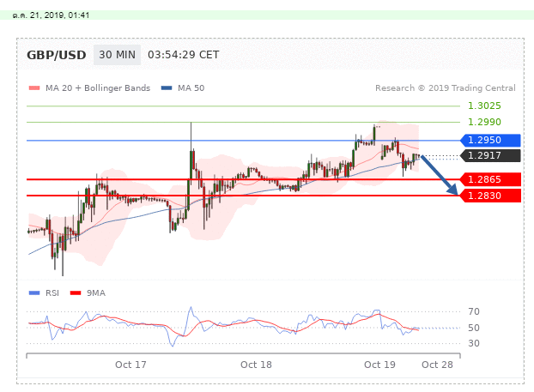This screenshot has height=392, width=534.
Task: Click the 03:54:29 CET time label
Action: pos(183,55)
